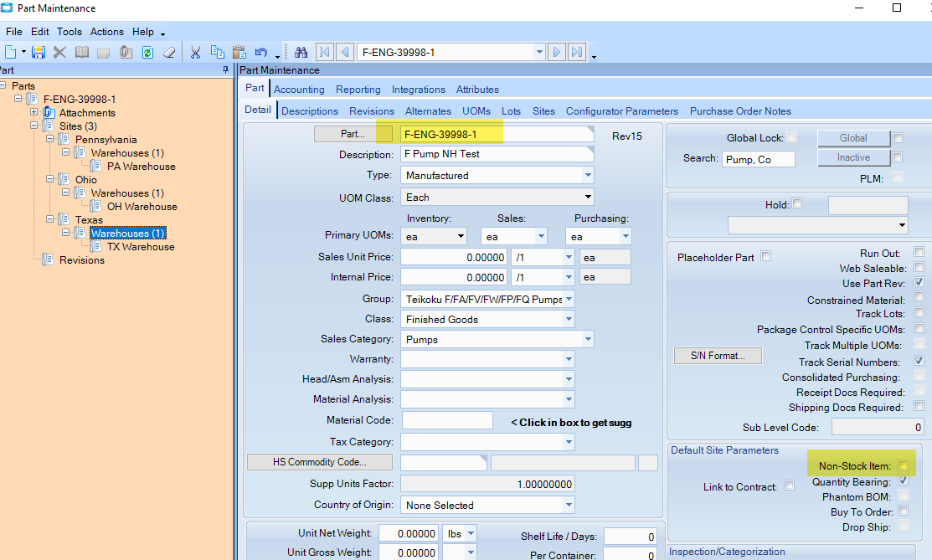Enable the Run Out checkbox

tap(919, 251)
